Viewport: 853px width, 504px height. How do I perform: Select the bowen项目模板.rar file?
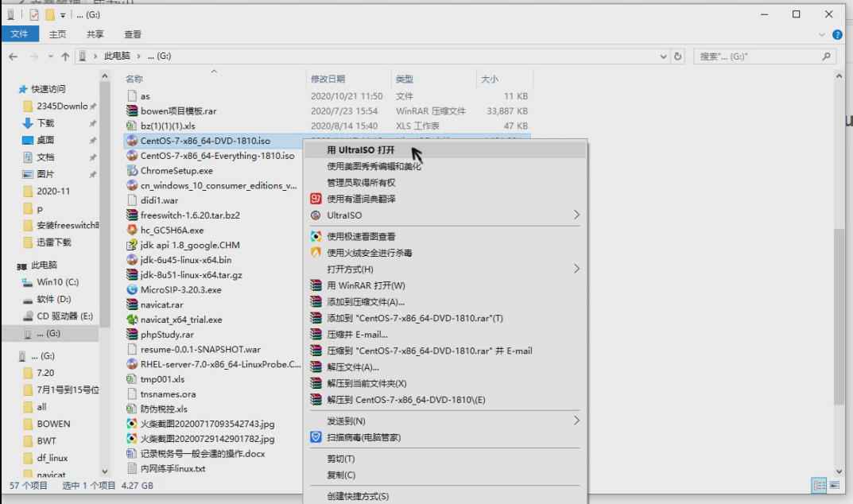(178, 111)
